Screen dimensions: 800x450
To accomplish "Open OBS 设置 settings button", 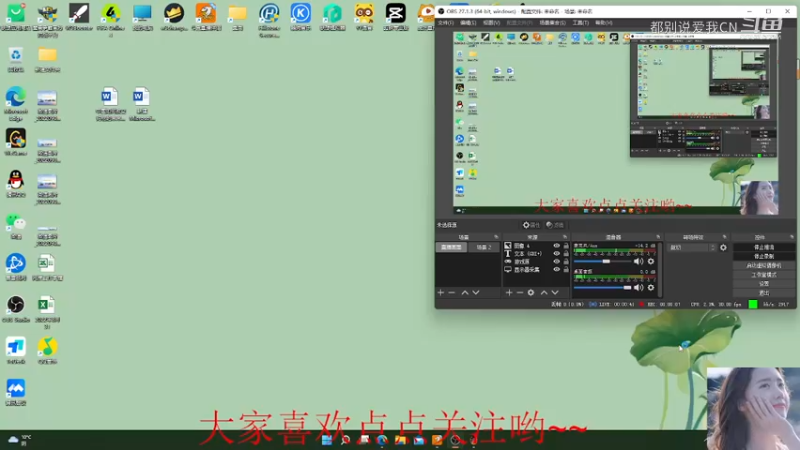I will pyautogui.click(x=764, y=284).
